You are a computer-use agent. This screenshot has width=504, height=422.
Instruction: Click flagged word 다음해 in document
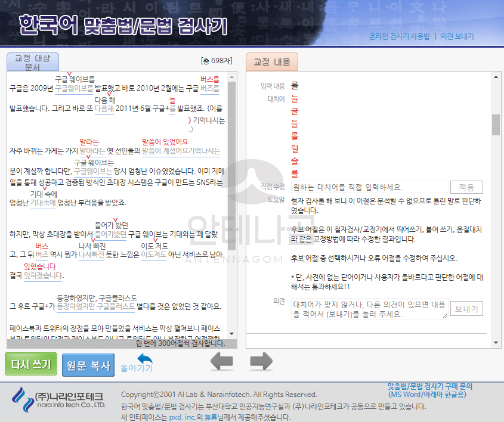104,108
